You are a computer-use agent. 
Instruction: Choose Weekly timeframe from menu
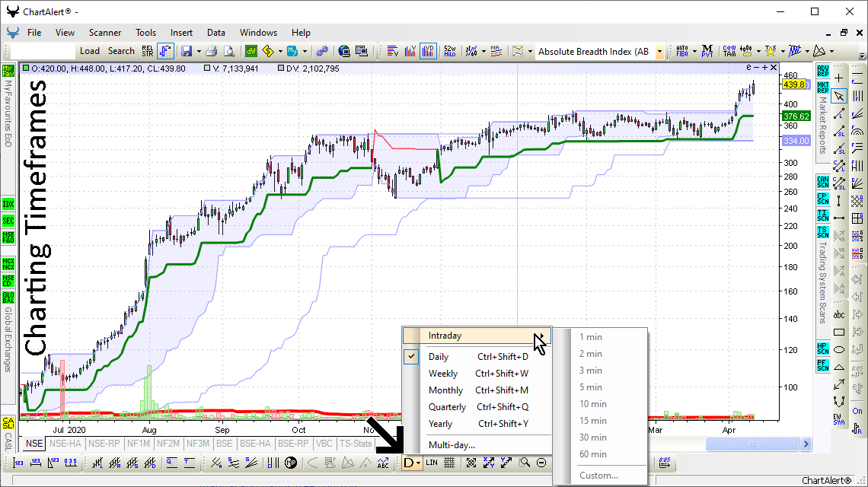[x=477, y=374]
